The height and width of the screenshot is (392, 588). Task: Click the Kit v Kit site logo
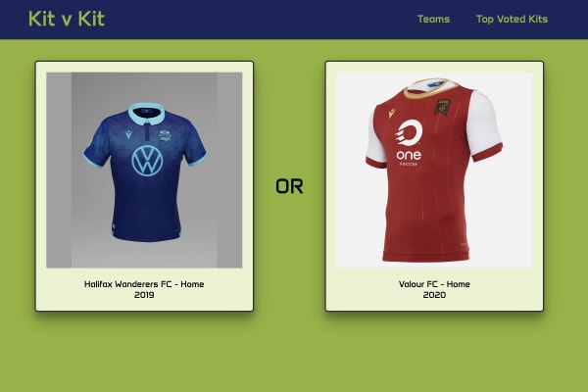[67, 20]
